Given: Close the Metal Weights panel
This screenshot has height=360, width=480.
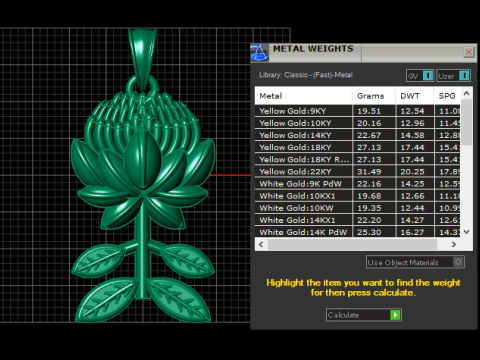Looking at the screenshot, I should tap(469, 52).
